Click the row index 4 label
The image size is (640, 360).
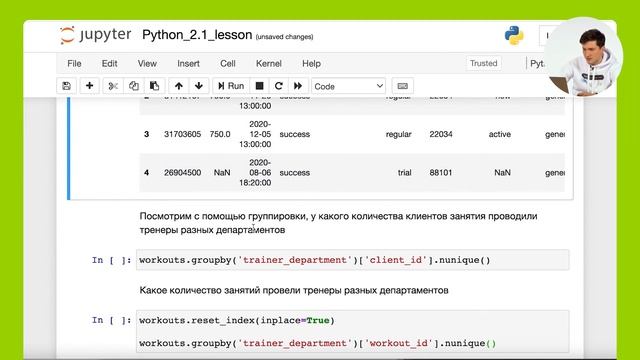point(147,173)
